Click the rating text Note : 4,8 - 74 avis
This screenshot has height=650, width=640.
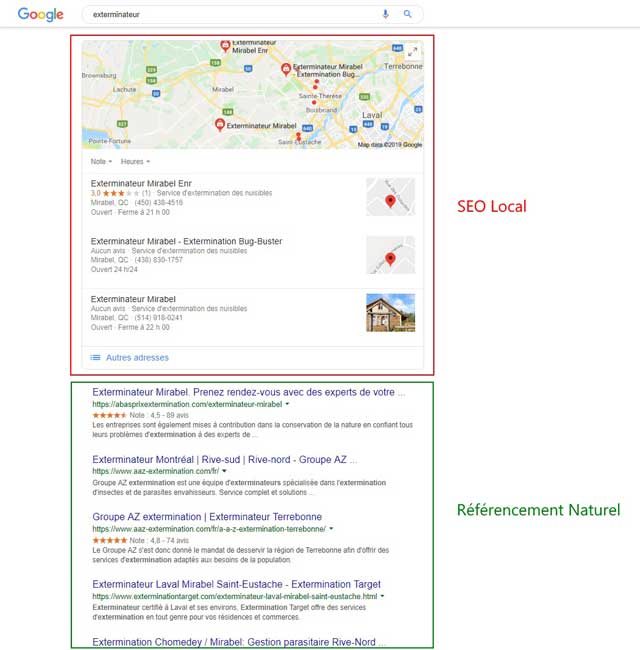pos(159,541)
